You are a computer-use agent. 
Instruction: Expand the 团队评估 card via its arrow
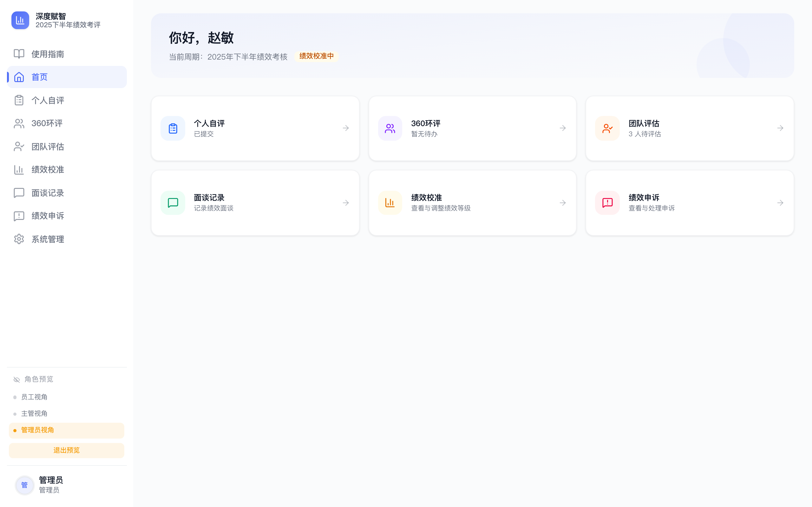tap(780, 128)
